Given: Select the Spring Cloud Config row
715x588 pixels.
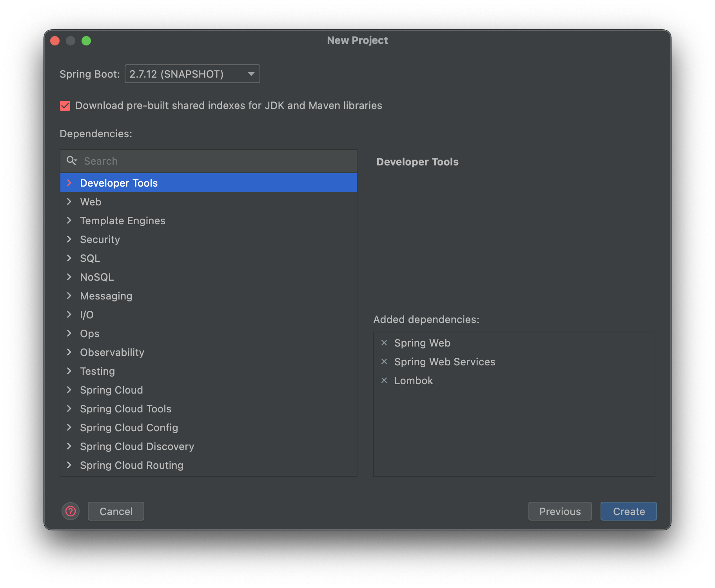Looking at the screenshot, I should click(x=209, y=427).
